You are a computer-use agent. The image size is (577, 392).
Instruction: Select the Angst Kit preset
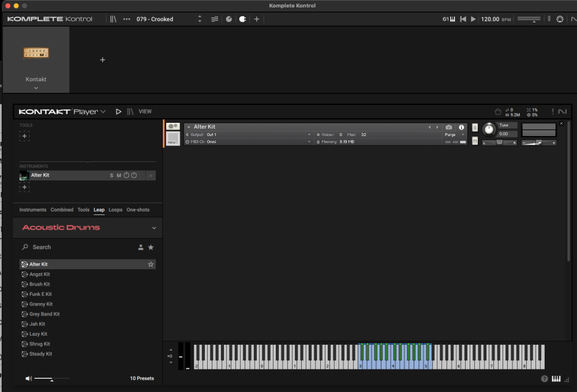(88, 274)
